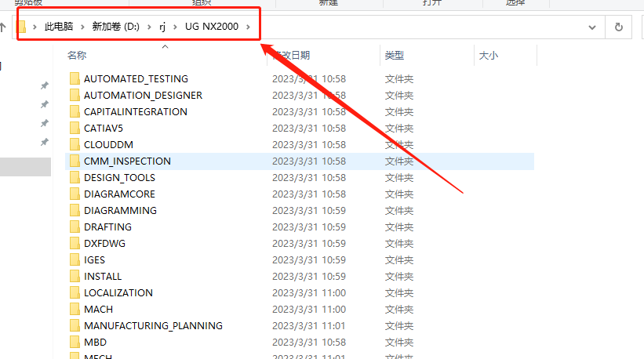The width and height of the screenshot is (644, 359).
Task: Click the refresh icon beside address bar
Action: click(x=619, y=27)
